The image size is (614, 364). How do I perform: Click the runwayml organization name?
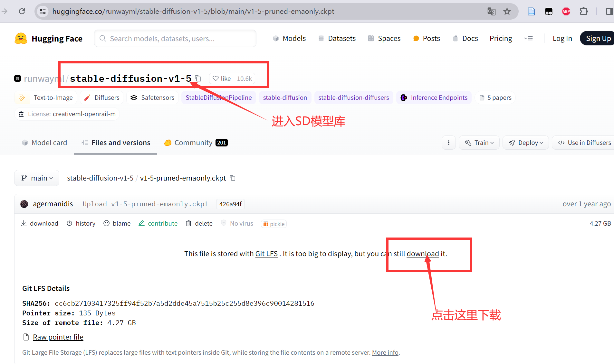44,79
